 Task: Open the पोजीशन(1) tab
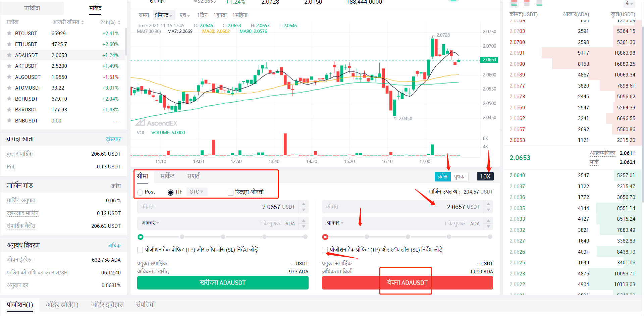(x=20, y=305)
